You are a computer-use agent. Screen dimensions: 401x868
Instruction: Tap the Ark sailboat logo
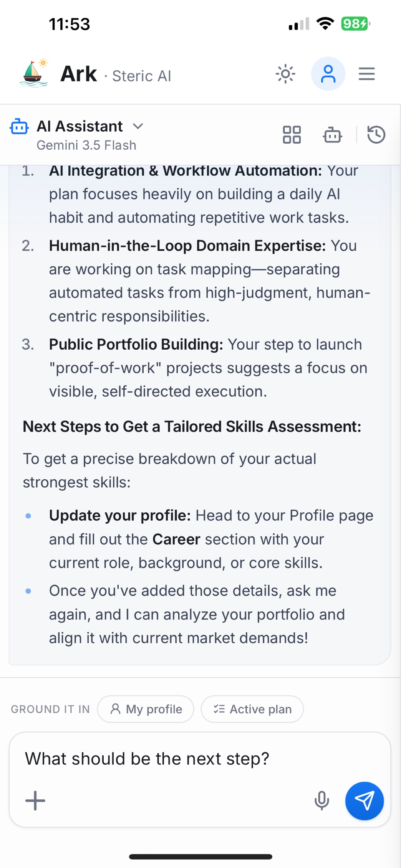[x=34, y=73]
